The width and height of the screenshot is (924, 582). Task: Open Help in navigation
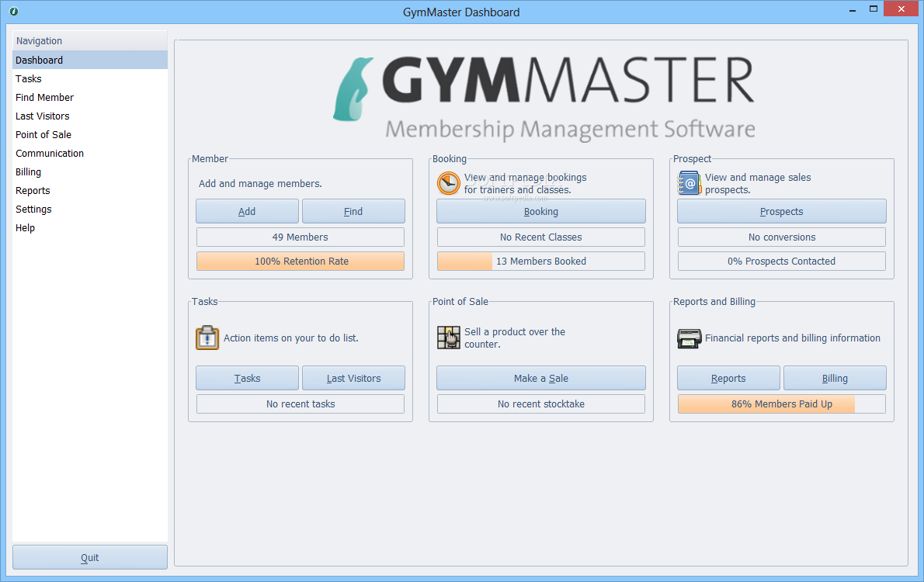(x=89, y=228)
